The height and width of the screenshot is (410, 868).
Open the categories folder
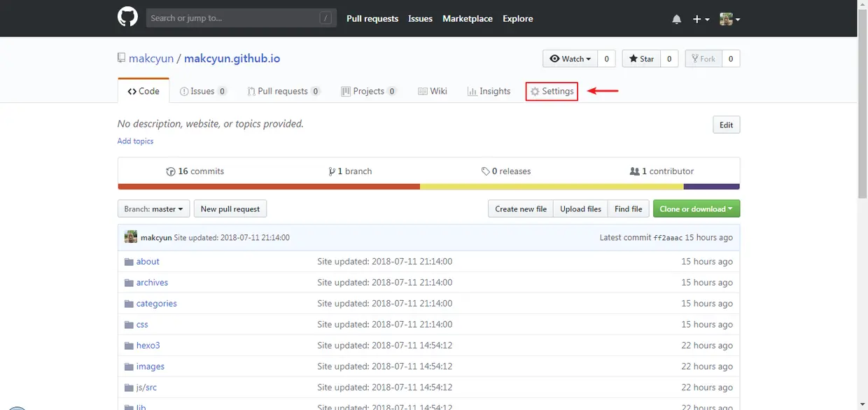click(156, 304)
